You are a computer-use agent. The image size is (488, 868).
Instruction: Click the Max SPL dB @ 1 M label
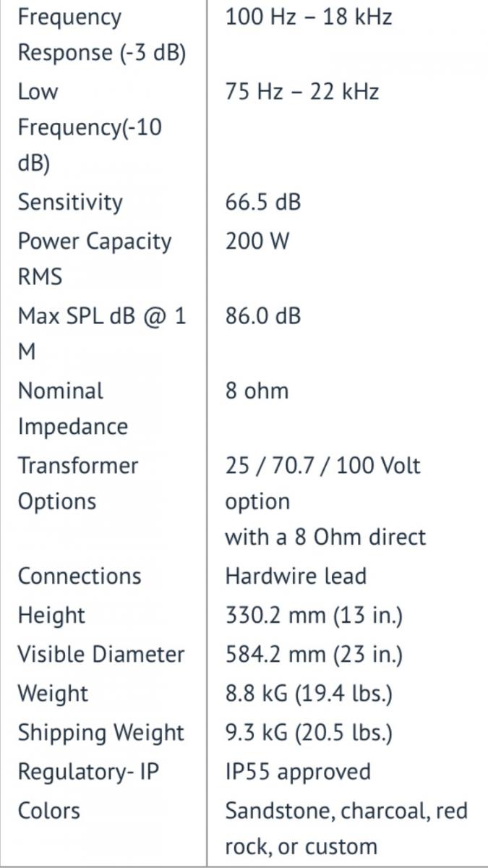102,333
